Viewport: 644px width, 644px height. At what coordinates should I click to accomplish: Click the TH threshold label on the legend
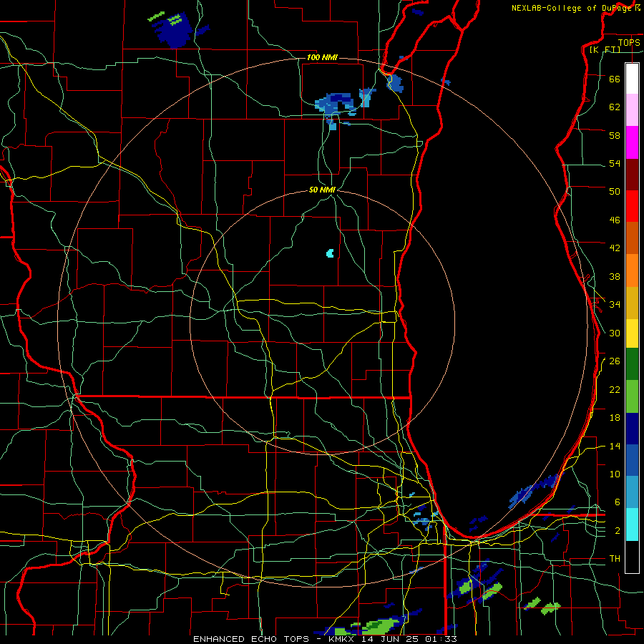pyautogui.click(x=615, y=559)
